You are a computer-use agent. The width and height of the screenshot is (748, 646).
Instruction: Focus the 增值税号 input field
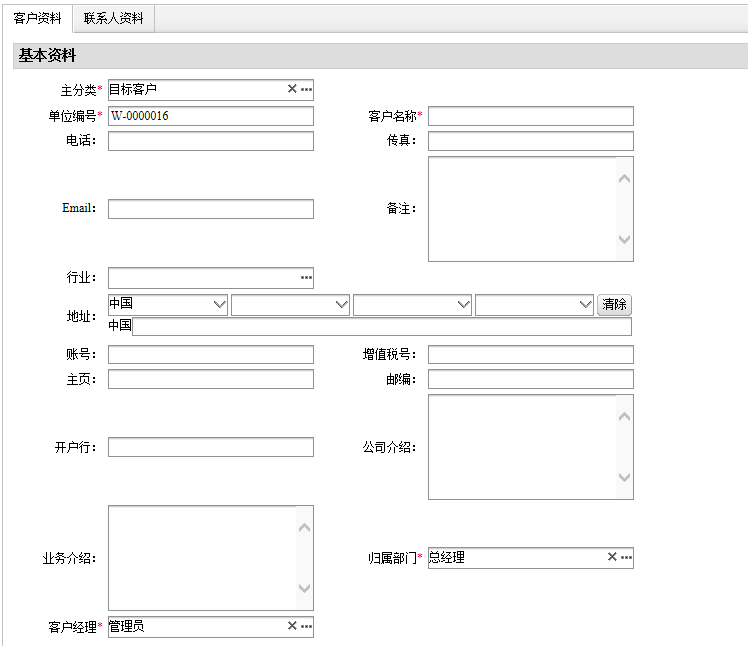coord(531,354)
